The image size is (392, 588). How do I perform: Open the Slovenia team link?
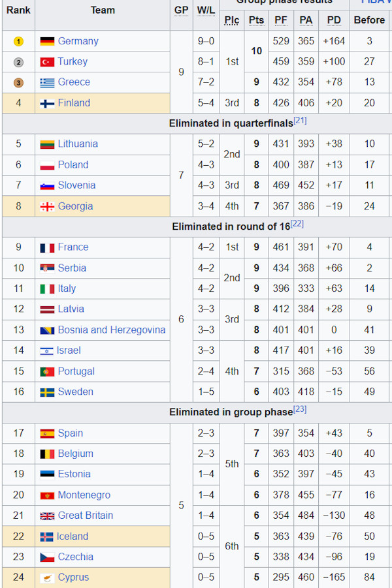76,185
